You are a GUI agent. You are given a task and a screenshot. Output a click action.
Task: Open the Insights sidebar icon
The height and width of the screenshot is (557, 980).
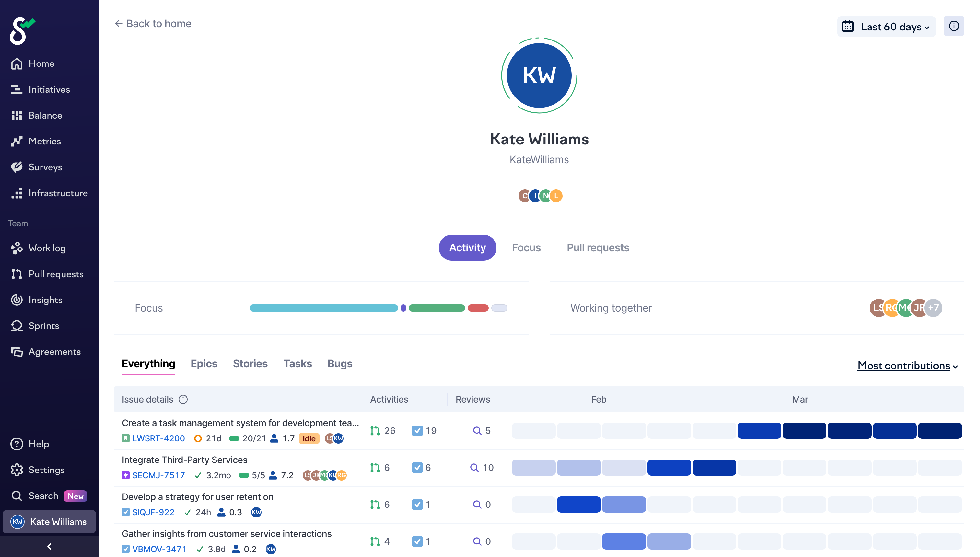point(17,300)
